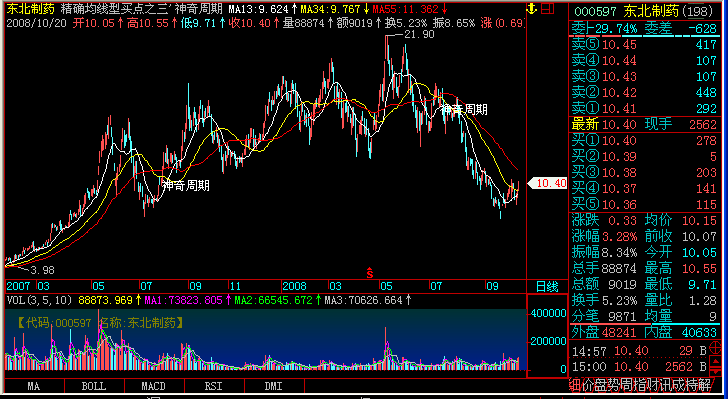This screenshot has height=399, width=728.
Task: Click the 2008 label on the date axis
Action: point(294,286)
